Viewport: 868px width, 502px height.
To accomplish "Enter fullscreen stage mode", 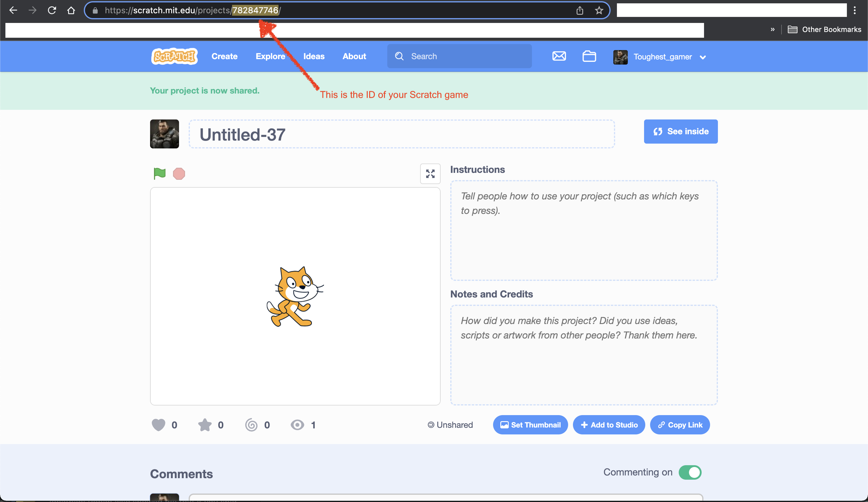I will [x=430, y=174].
